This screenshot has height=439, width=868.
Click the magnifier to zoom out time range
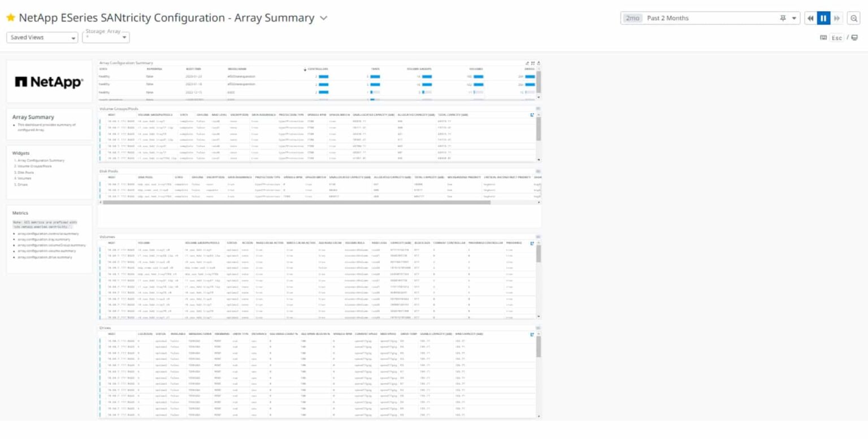click(x=854, y=18)
